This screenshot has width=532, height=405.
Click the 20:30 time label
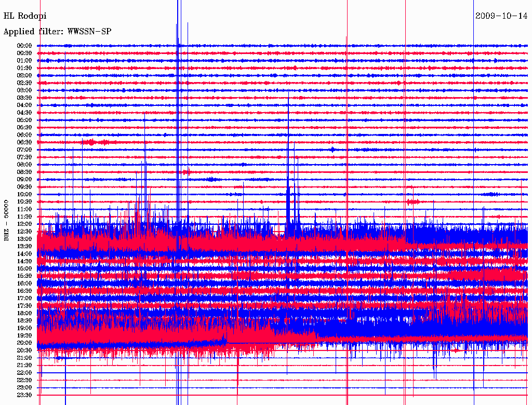click(x=24, y=350)
